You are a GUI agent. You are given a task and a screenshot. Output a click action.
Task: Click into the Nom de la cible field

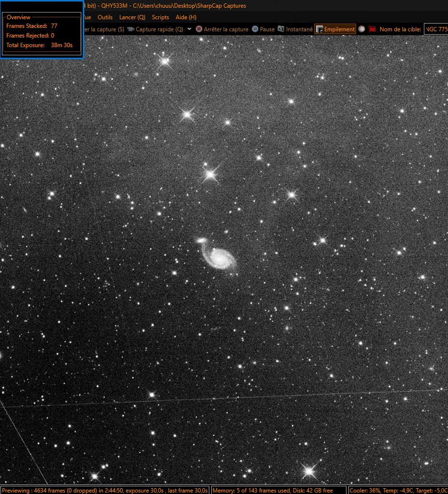[x=436, y=29]
